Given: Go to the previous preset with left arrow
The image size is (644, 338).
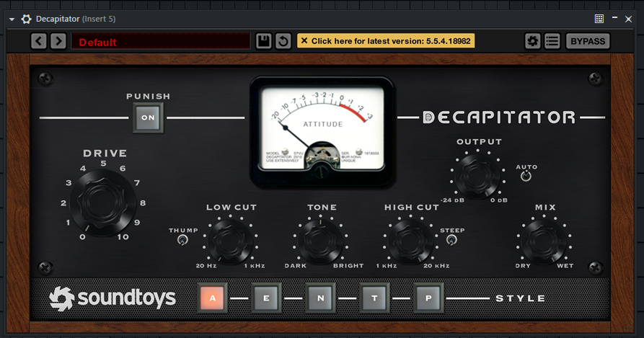Looking at the screenshot, I should 39,41.
